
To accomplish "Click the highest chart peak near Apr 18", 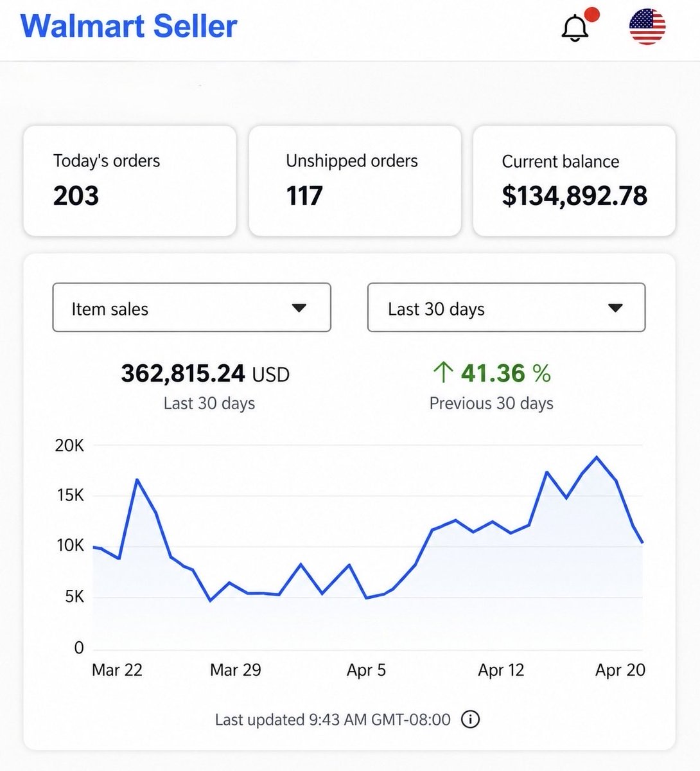I will tap(597, 457).
